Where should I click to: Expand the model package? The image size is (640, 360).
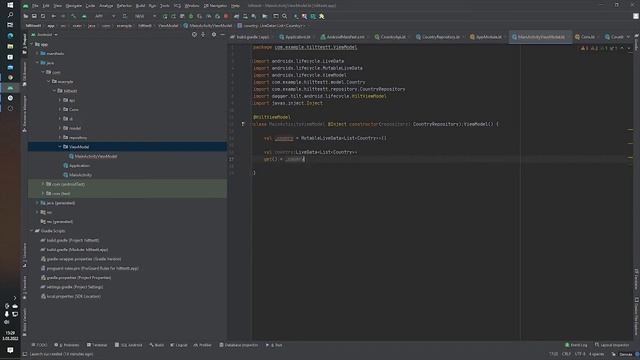tap(60, 128)
